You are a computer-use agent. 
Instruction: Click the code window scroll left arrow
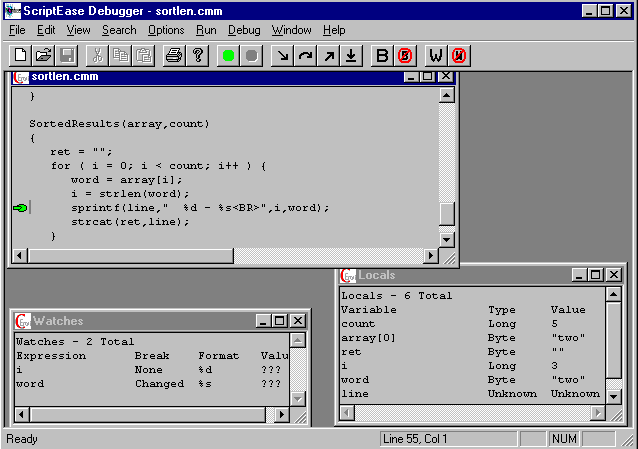click(x=20, y=256)
